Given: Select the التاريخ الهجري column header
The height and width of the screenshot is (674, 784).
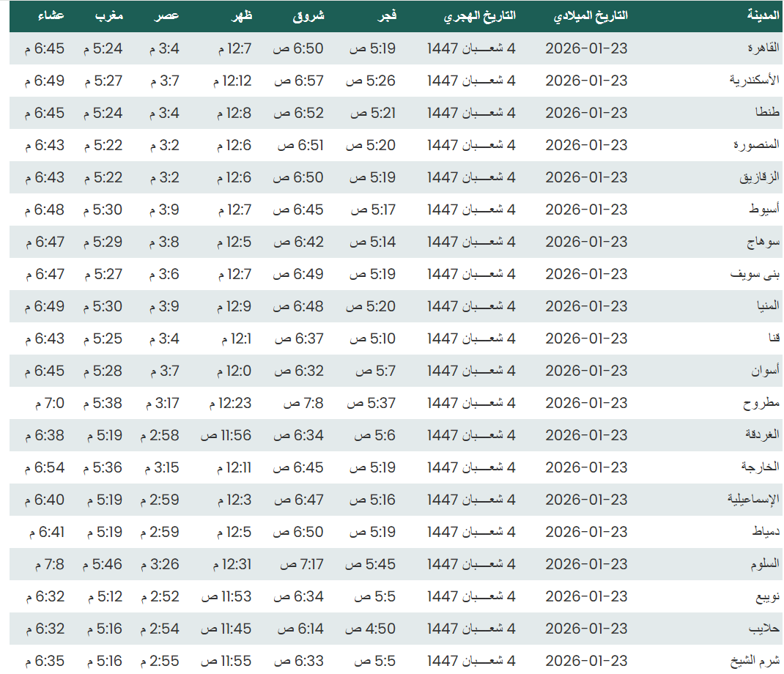Looking at the screenshot, I should click(x=479, y=16).
